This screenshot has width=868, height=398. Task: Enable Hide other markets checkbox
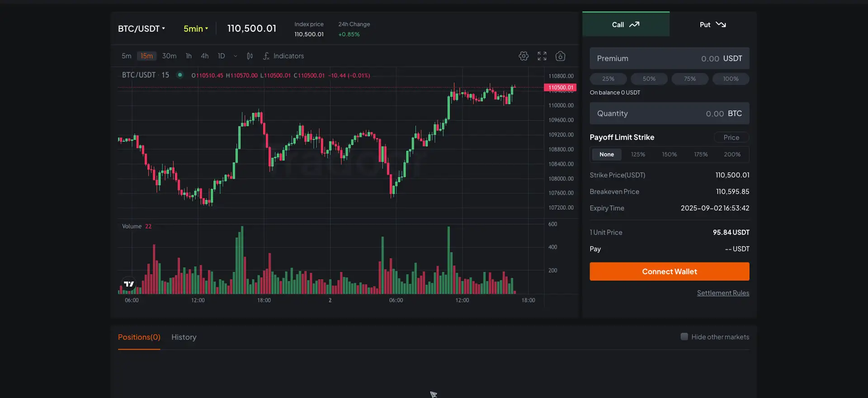pyautogui.click(x=684, y=337)
